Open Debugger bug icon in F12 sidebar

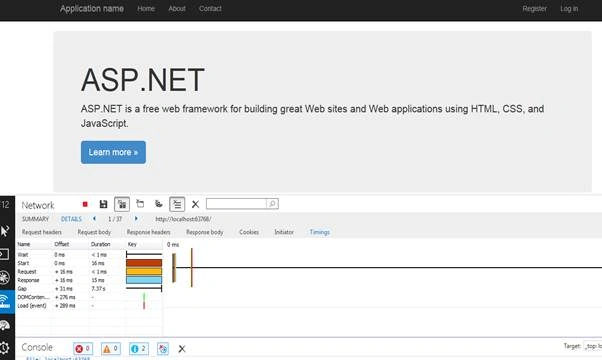point(5,277)
